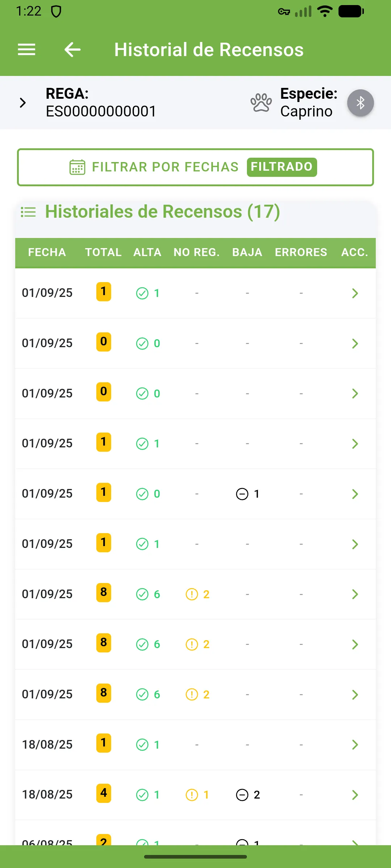Expand the REGA details chevron

23,103
